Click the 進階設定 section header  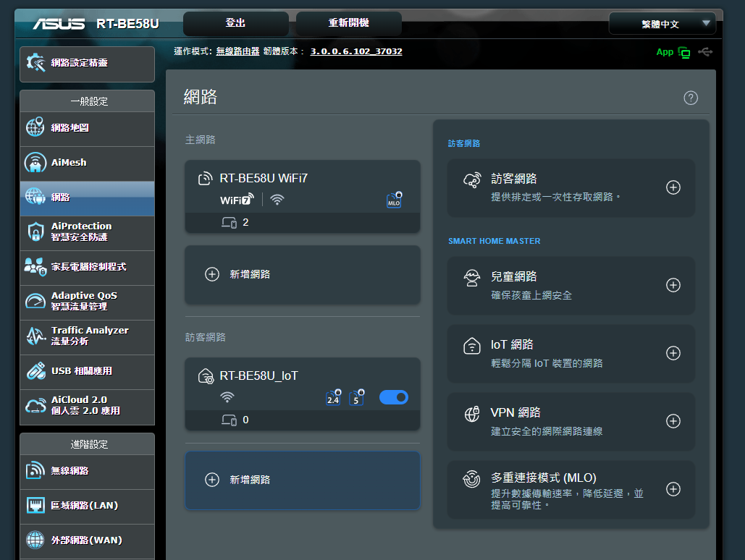pyautogui.click(x=88, y=444)
